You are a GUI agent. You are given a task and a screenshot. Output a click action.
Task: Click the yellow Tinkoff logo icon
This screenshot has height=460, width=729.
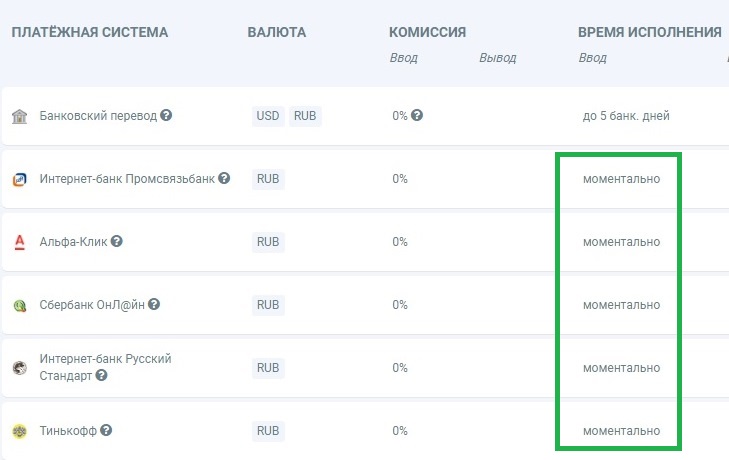click(x=20, y=431)
